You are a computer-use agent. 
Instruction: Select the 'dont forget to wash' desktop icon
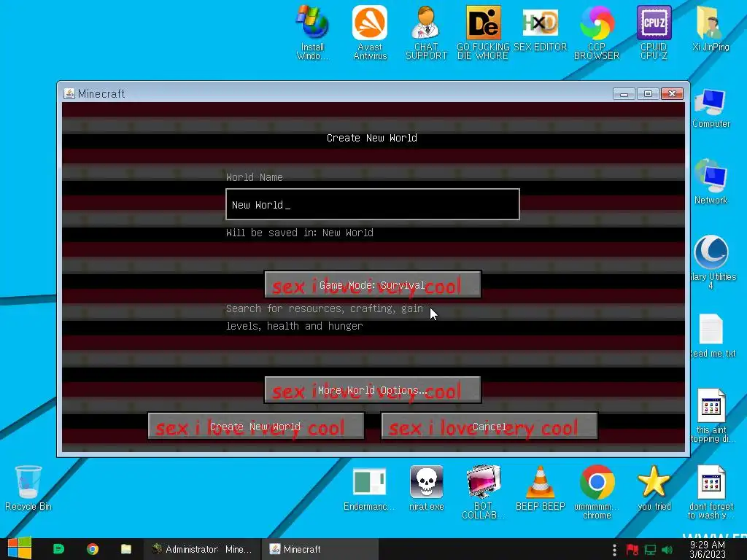(x=711, y=492)
